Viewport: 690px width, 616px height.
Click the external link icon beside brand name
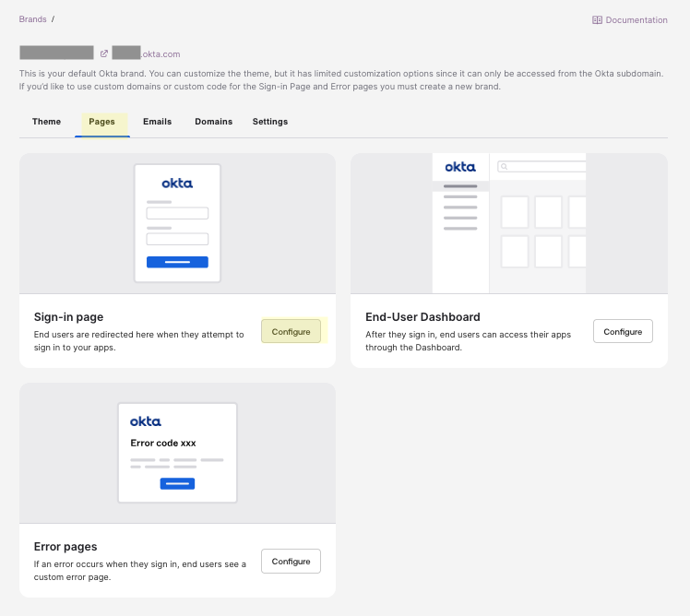pyautogui.click(x=104, y=53)
